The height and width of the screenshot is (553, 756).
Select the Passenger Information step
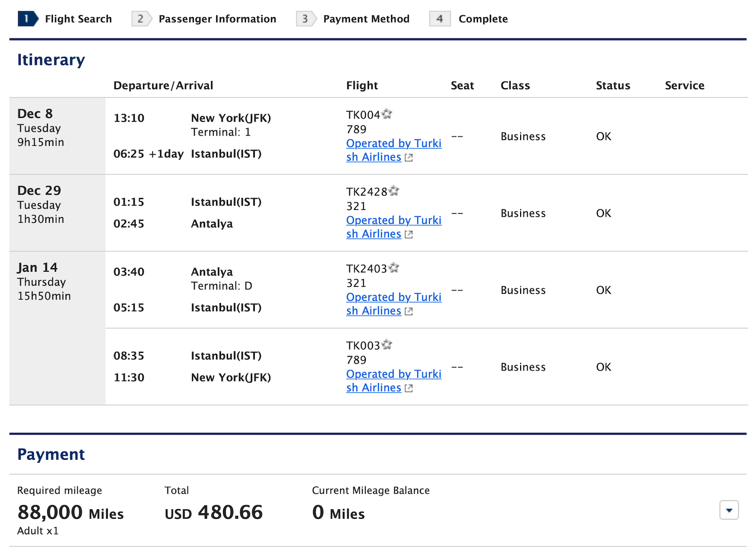pos(217,19)
